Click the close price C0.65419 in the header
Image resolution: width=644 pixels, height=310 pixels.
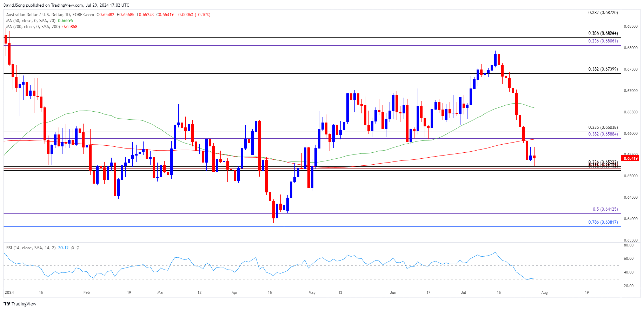pyautogui.click(x=165, y=15)
